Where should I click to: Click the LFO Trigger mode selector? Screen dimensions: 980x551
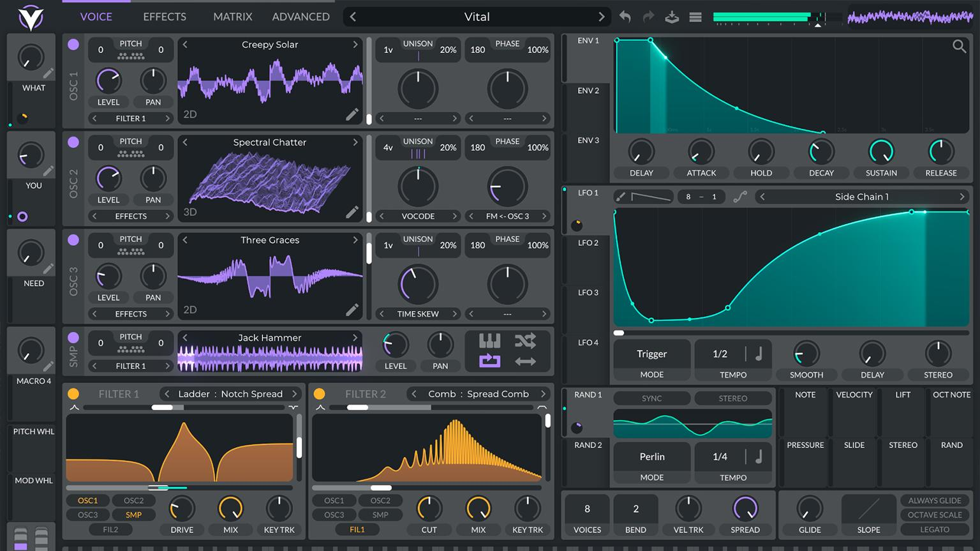click(x=651, y=354)
